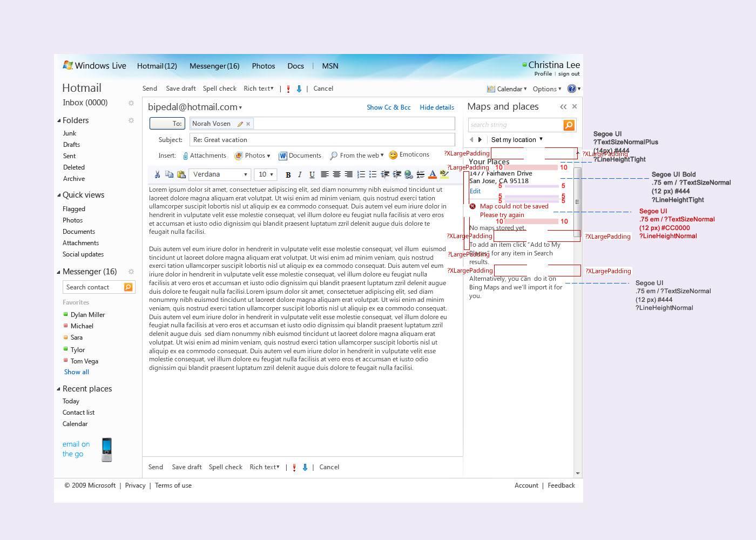Click Hide details link
The width and height of the screenshot is (756, 540).
click(x=437, y=107)
